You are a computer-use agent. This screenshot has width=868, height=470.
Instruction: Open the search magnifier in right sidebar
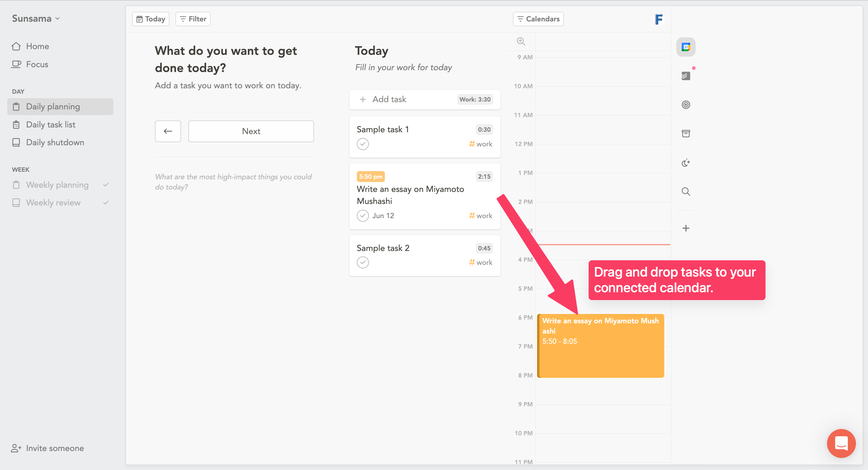pyautogui.click(x=686, y=192)
